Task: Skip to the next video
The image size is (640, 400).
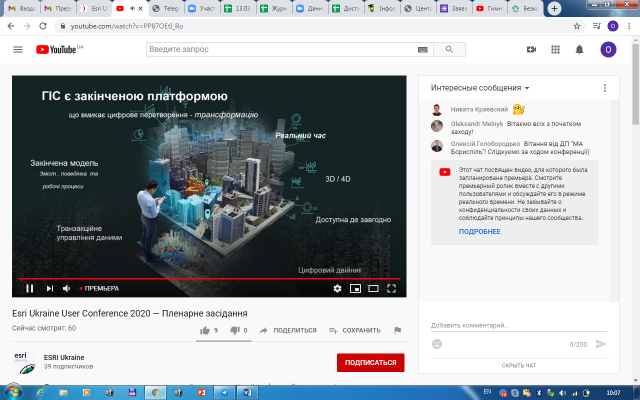Action: click(47, 288)
